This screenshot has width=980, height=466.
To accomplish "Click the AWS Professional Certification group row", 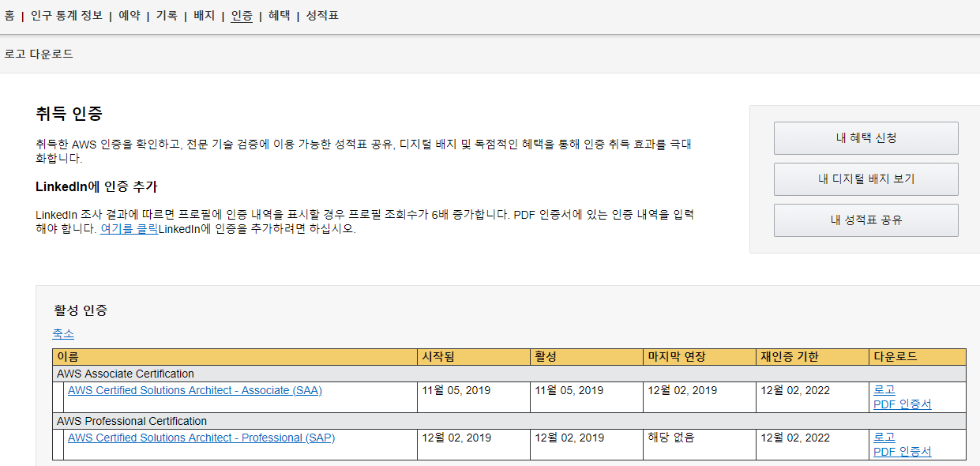I will tap(509, 421).
